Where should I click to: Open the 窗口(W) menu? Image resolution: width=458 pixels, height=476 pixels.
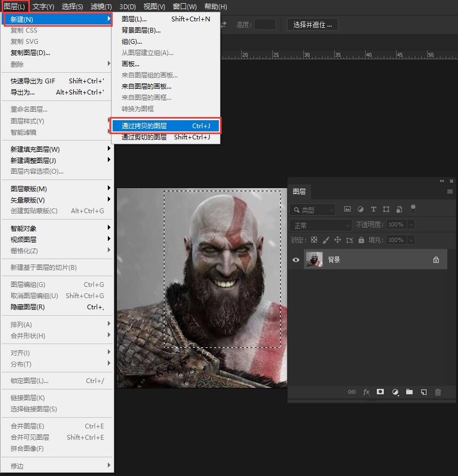coord(184,6)
